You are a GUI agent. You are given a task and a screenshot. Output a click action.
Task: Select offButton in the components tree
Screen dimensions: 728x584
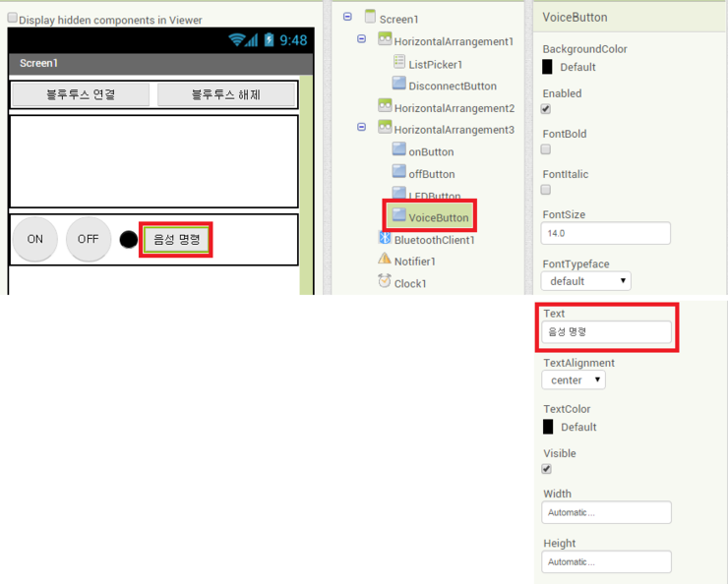click(x=432, y=174)
